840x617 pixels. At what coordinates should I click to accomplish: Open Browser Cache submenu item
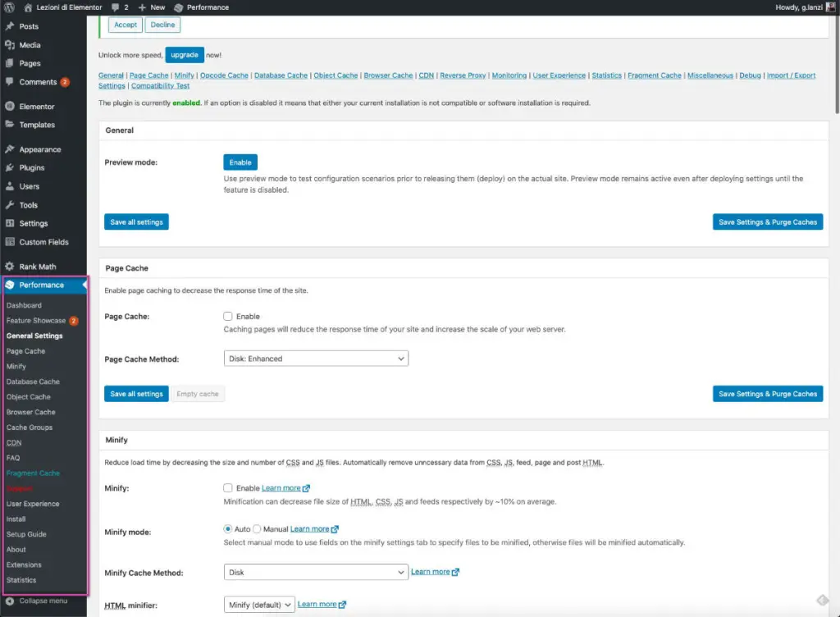click(x=31, y=412)
